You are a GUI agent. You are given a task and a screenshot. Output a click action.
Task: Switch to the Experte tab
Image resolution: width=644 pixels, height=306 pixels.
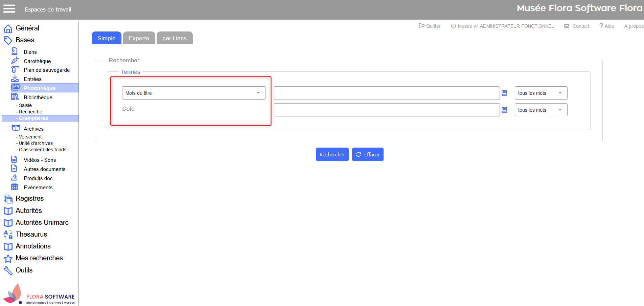tap(139, 38)
